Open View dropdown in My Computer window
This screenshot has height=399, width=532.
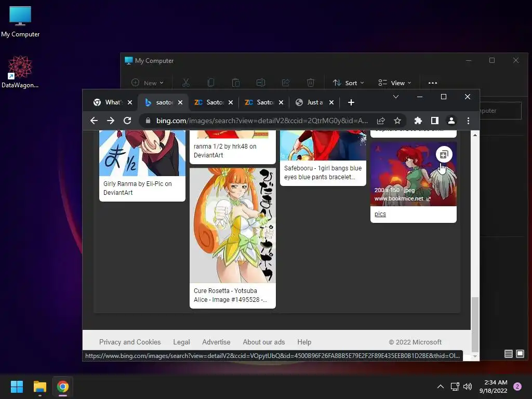[x=395, y=83]
